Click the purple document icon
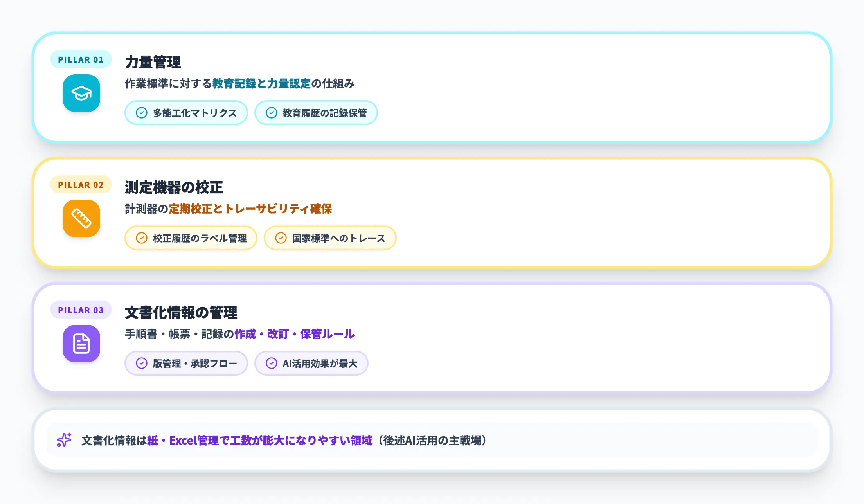This screenshot has height=504, width=864. [x=81, y=344]
